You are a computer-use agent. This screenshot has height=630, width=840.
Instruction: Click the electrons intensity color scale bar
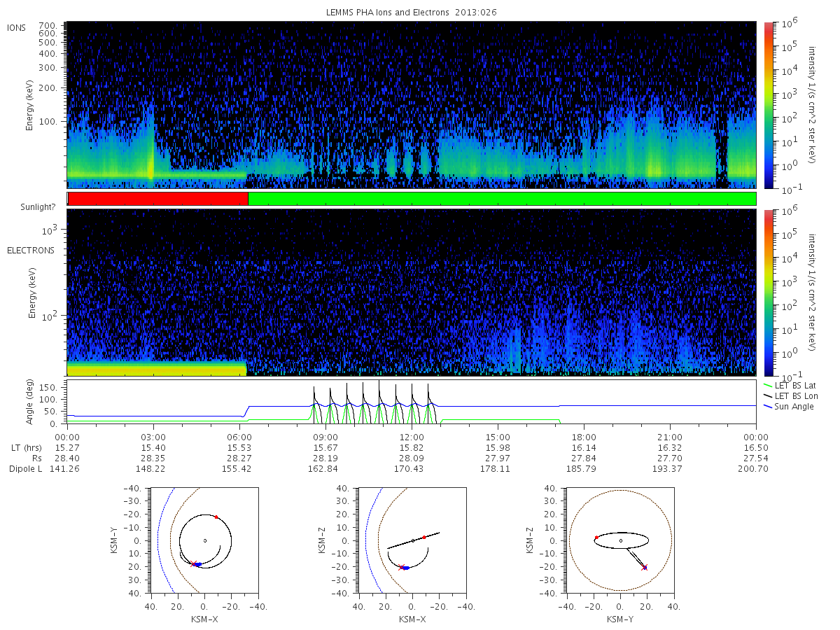(x=768, y=292)
